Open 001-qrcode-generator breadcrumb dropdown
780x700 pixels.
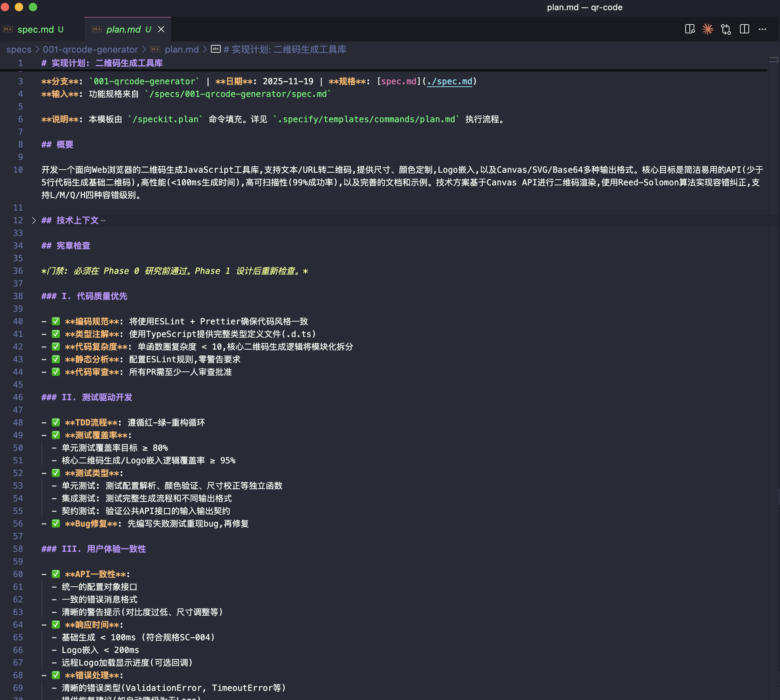click(90, 49)
